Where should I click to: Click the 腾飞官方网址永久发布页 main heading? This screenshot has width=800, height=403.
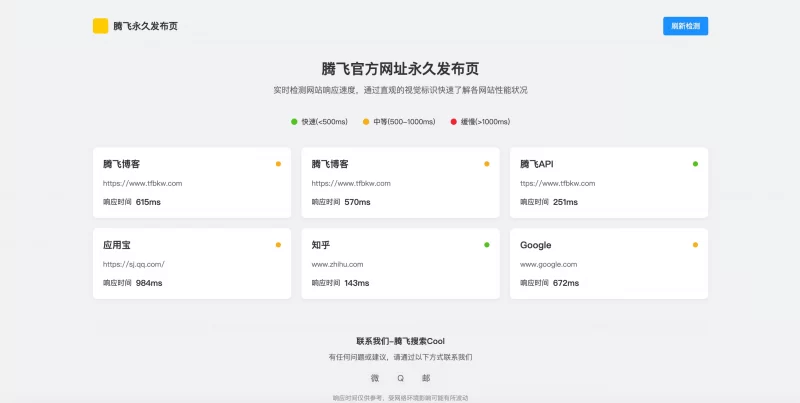pyautogui.click(x=400, y=69)
